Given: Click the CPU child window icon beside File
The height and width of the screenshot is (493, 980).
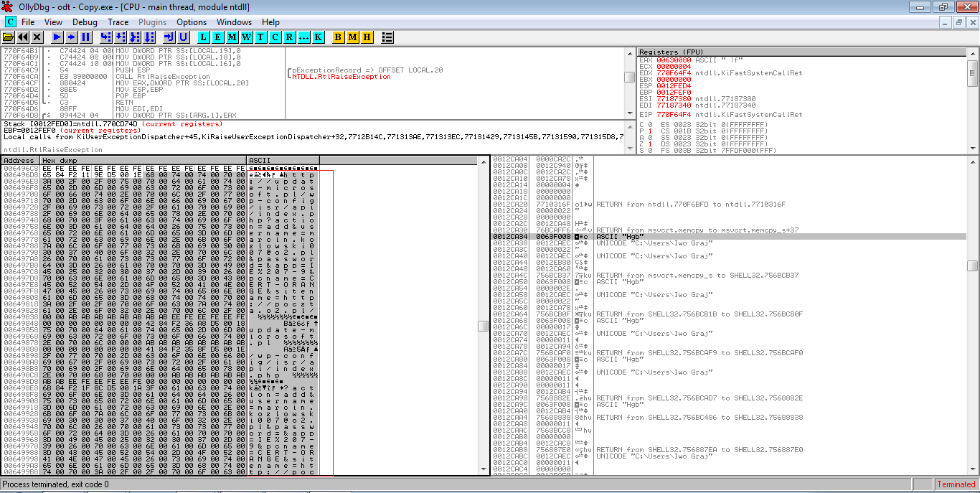Looking at the screenshot, I should [10, 22].
